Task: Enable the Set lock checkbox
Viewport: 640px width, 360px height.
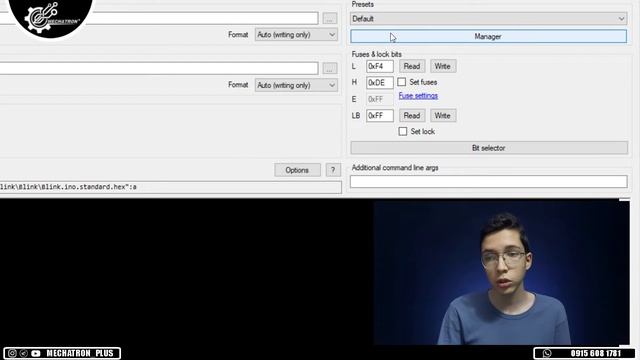Action: (403, 131)
